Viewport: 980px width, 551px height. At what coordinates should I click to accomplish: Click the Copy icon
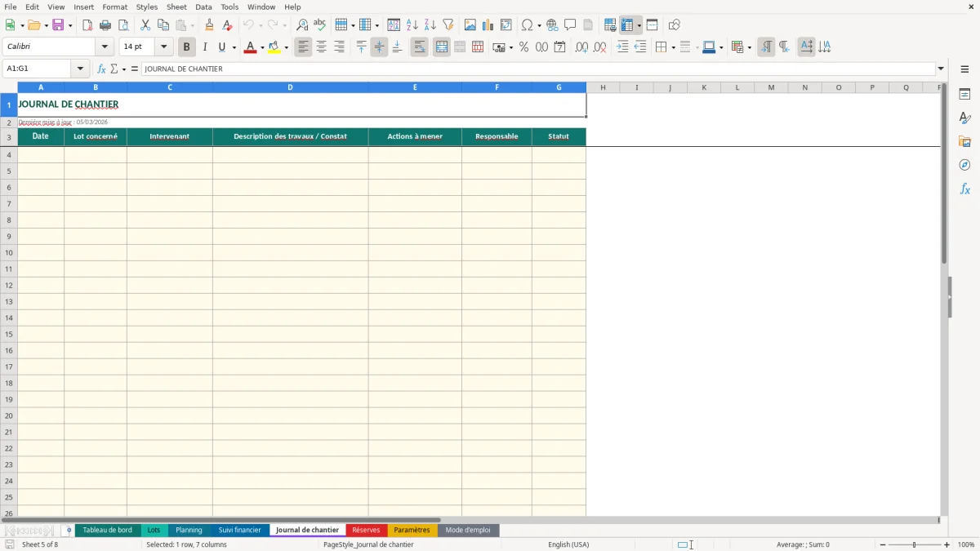pos(163,25)
